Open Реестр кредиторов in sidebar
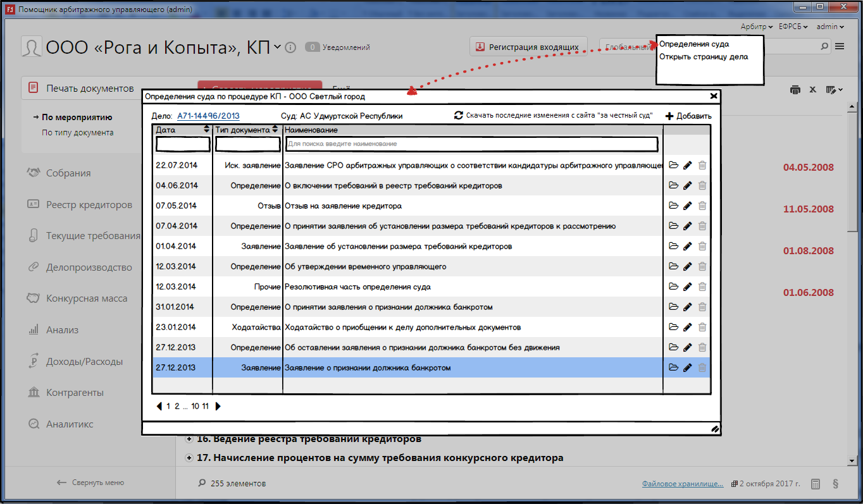This screenshot has height=504, width=863. coord(89,205)
